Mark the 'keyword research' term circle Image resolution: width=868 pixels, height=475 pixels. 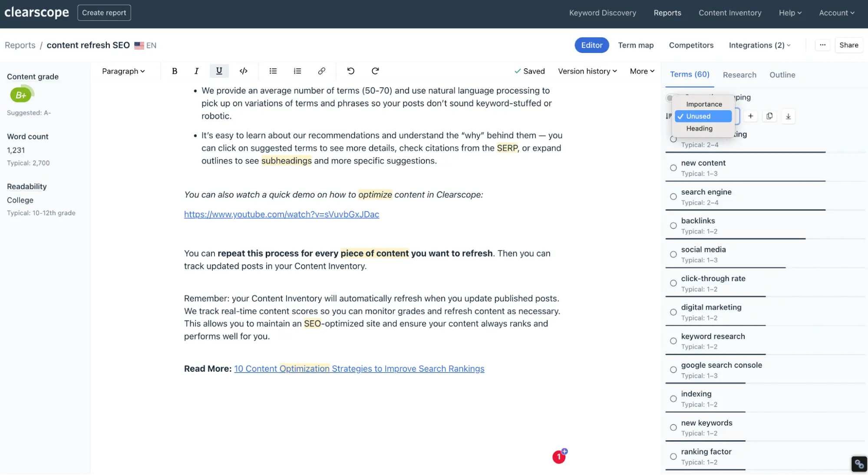673,341
